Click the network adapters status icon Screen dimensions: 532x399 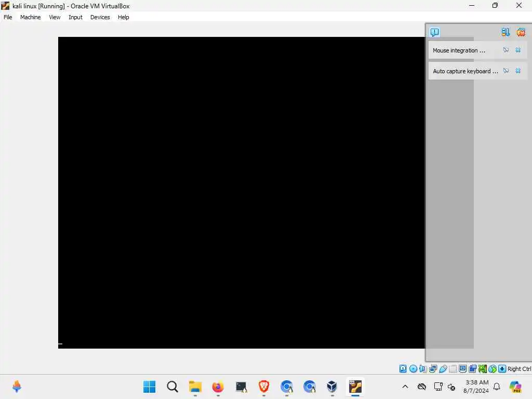click(x=433, y=369)
